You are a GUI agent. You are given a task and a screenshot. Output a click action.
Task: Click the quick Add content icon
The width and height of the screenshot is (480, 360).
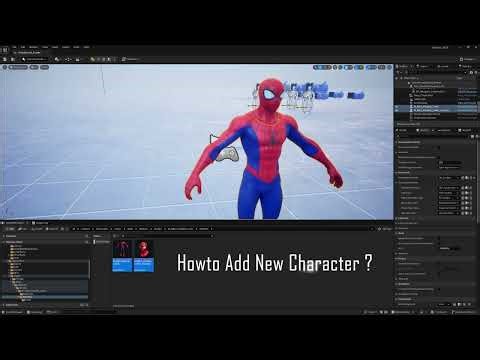click(58, 59)
